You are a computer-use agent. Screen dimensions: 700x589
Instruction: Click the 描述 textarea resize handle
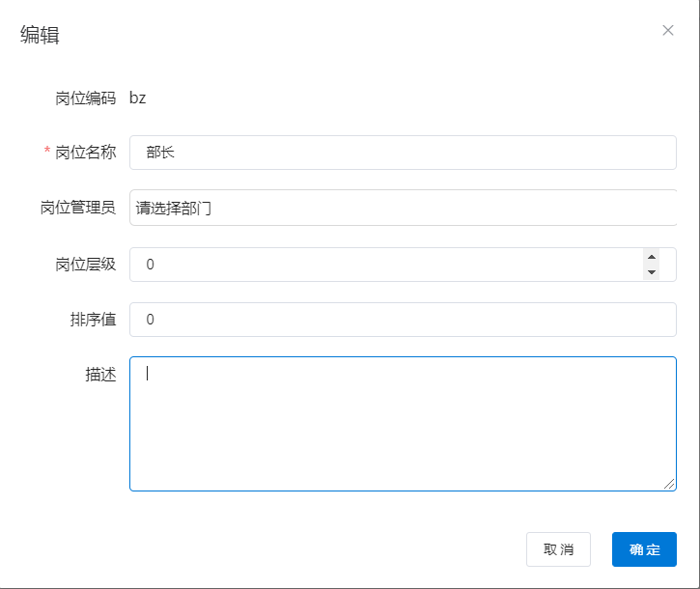(x=669, y=484)
